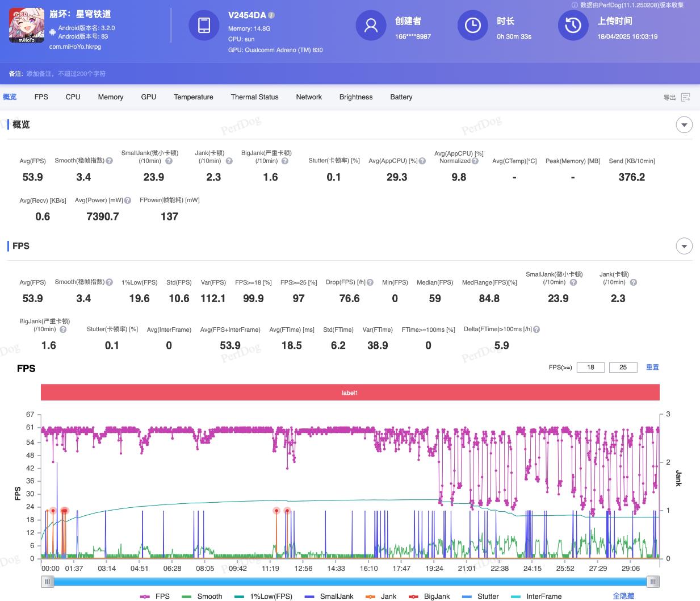Click the creator profile icon
This screenshot has height=601, width=700.
[x=371, y=26]
